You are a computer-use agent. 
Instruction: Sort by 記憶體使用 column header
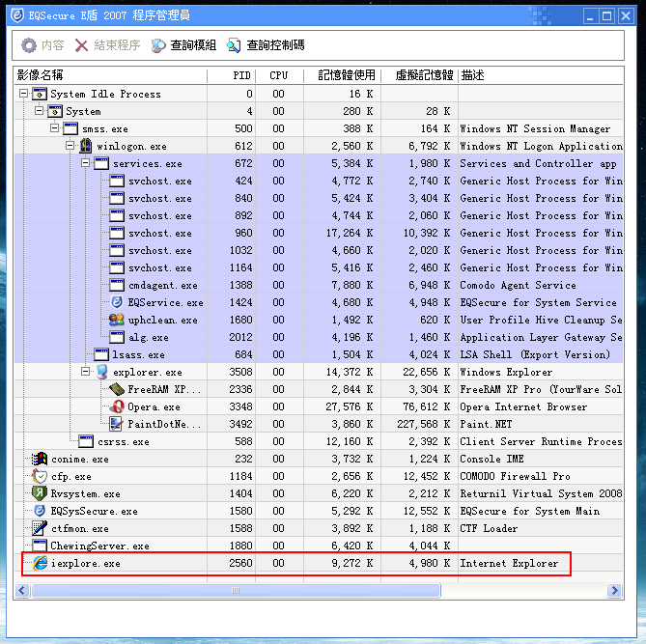(x=343, y=75)
